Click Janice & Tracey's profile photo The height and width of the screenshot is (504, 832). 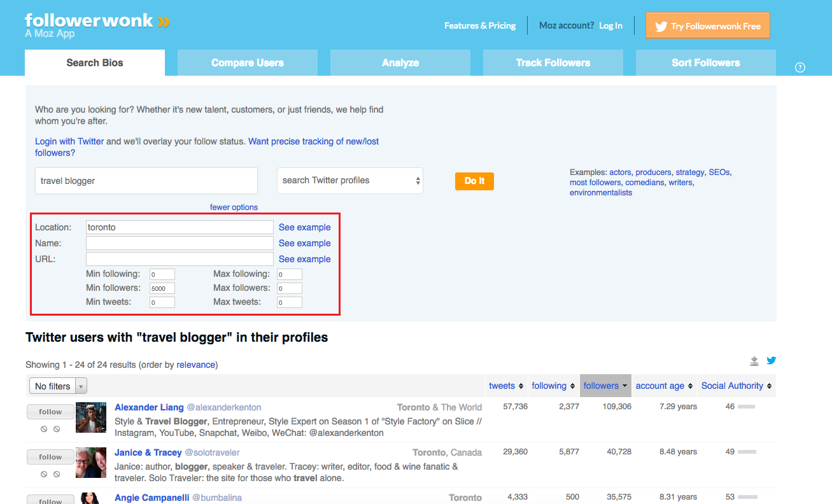[91, 463]
